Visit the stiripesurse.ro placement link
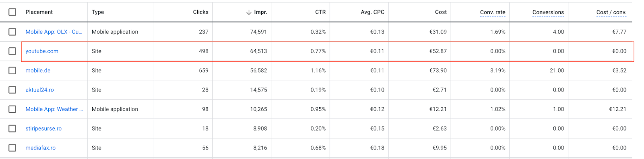The image size is (644, 159). [x=43, y=128]
